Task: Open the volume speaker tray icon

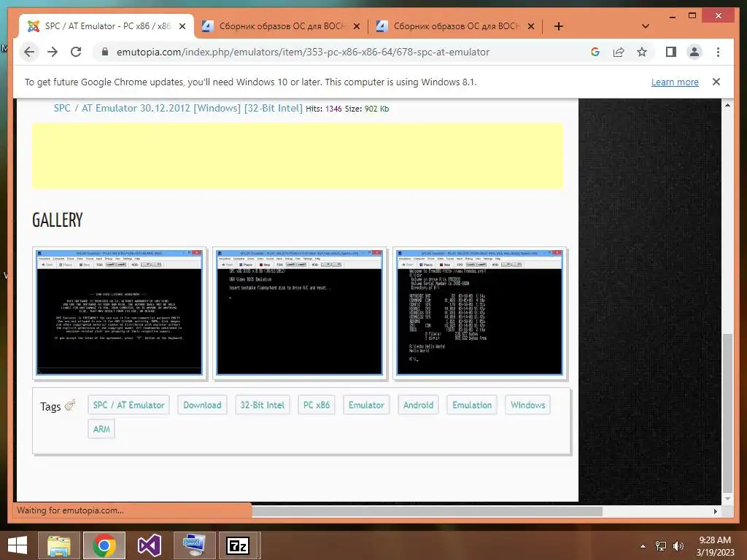Action: coord(678,546)
